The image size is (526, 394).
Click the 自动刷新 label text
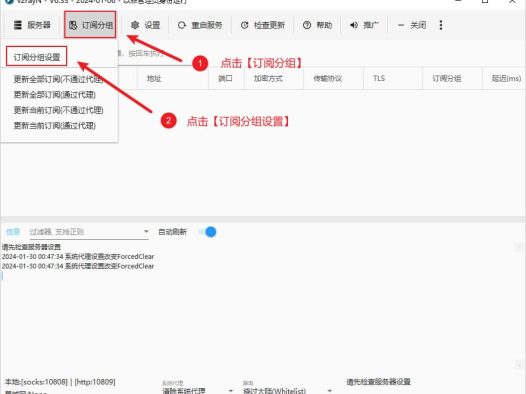172,232
